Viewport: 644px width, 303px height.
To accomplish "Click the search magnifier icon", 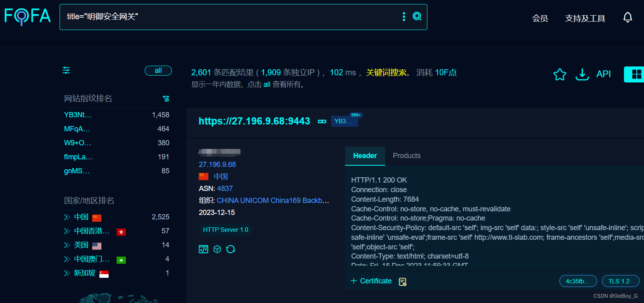I will pyautogui.click(x=417, y=16).
